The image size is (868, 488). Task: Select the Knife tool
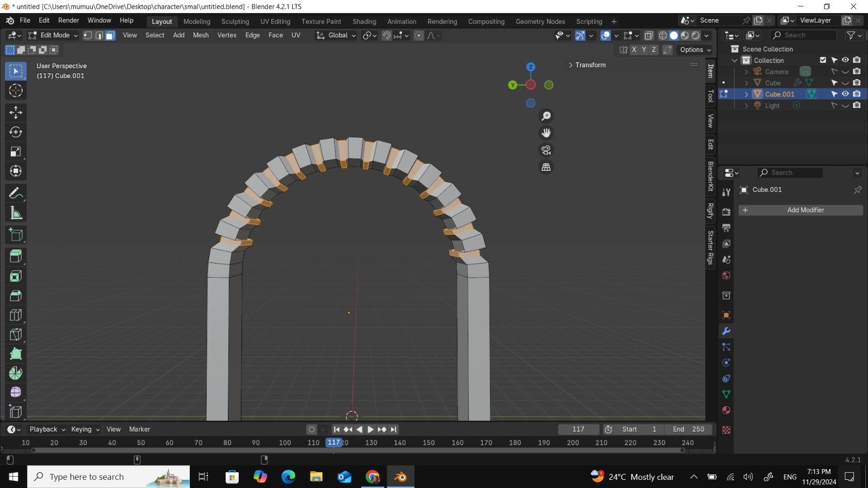tap(16, 335)
